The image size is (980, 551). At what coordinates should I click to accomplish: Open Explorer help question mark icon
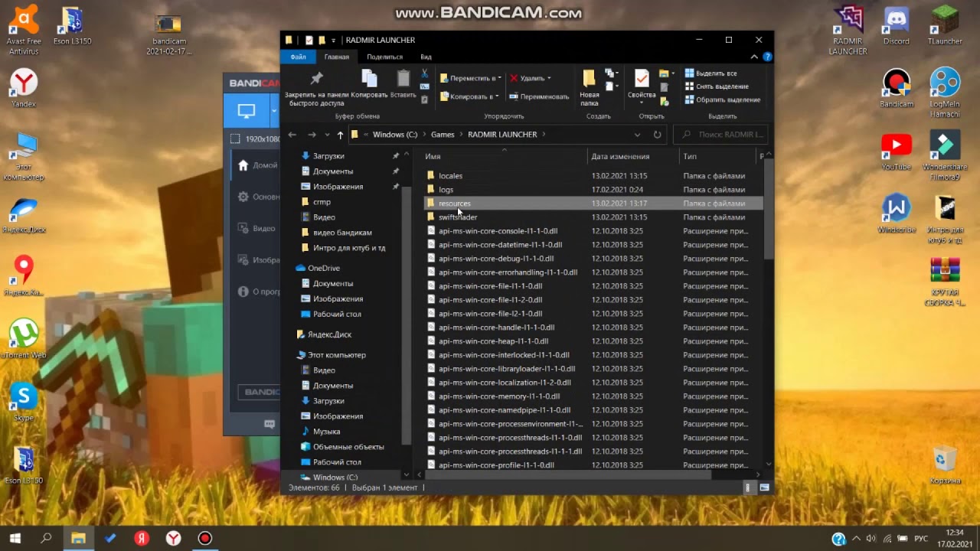pyautogui.click(x=767, y=57)
